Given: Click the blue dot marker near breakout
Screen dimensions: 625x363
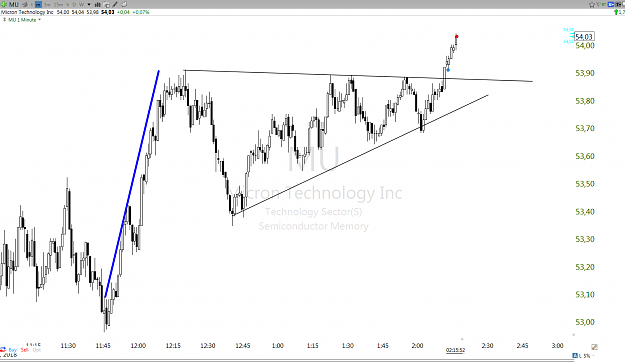Looking at the screenshot, I should 448,70.
